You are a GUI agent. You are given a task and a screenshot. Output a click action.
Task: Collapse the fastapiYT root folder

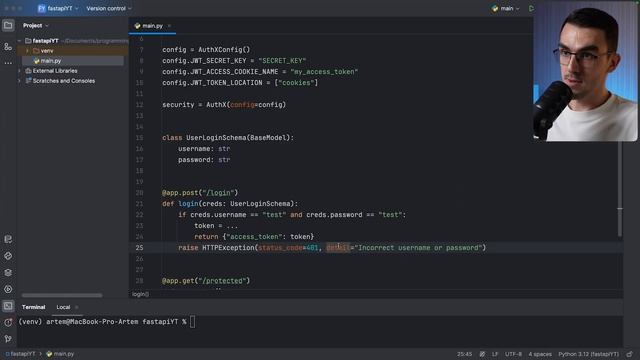coord(19,41)
